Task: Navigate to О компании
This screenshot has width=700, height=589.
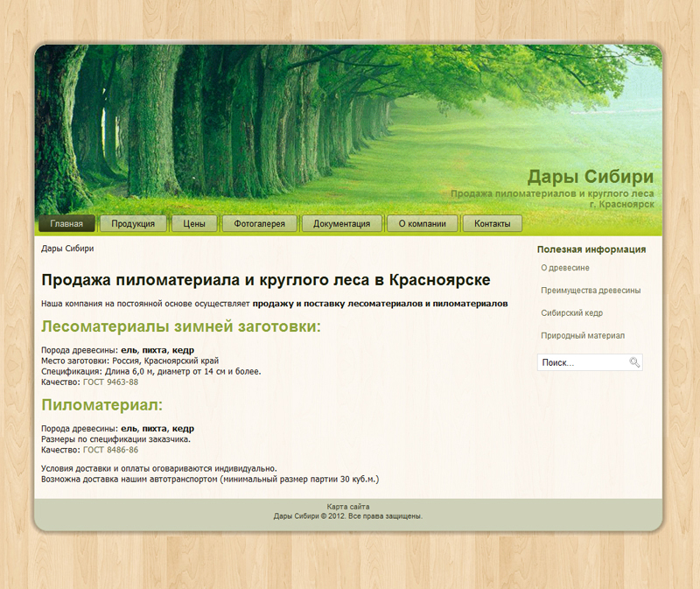Action: 423,223
